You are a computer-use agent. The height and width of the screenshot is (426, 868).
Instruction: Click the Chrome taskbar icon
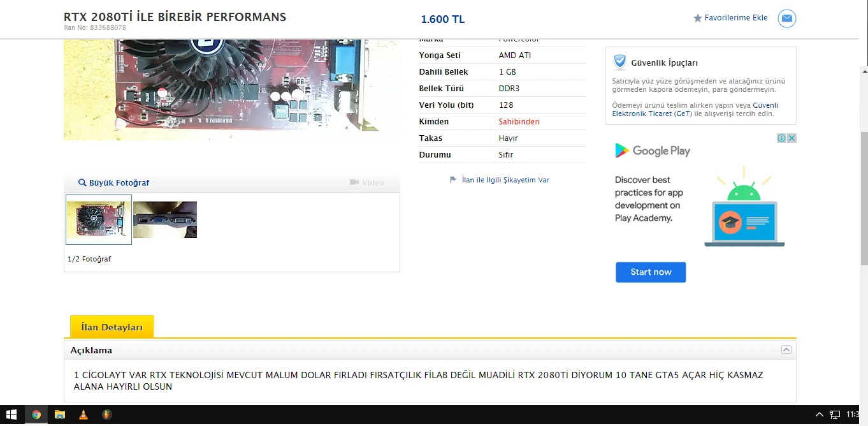(x=36, y=415)
